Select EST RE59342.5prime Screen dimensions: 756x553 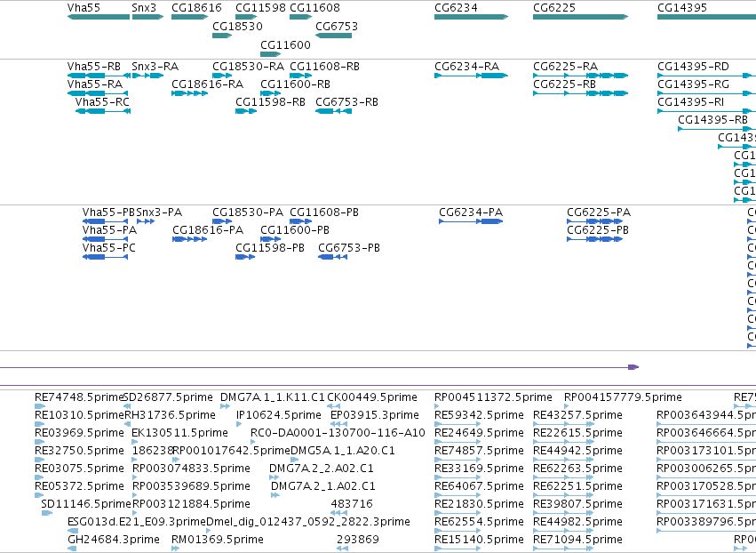click(479, 415)
